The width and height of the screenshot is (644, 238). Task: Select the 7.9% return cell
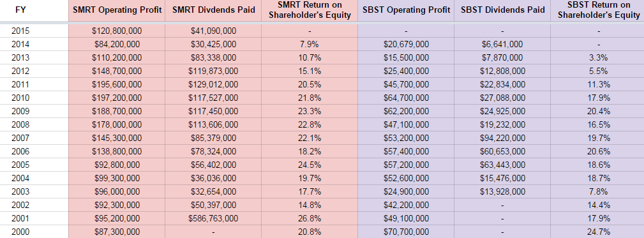pos(310,44)
